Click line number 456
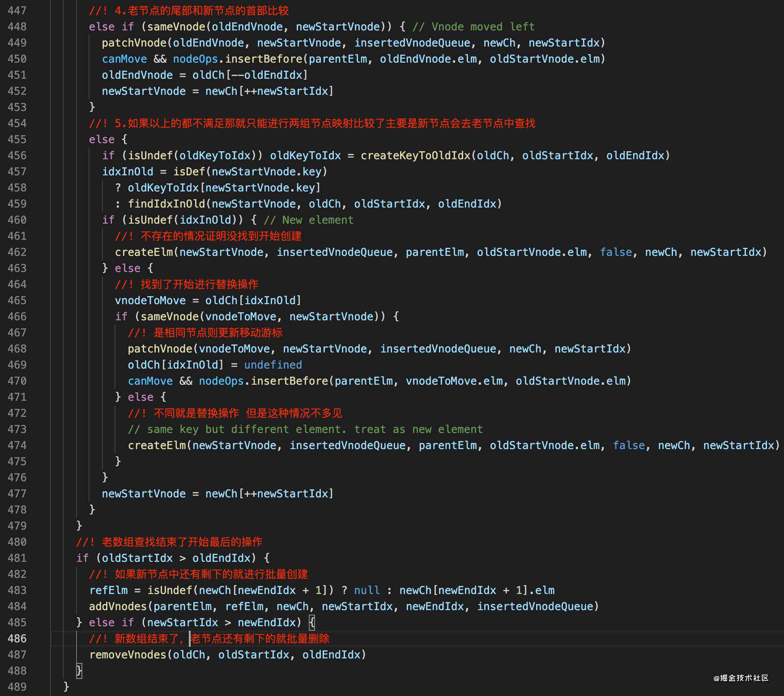Viewport: 784px width, 696px height. tap(17, 155)
